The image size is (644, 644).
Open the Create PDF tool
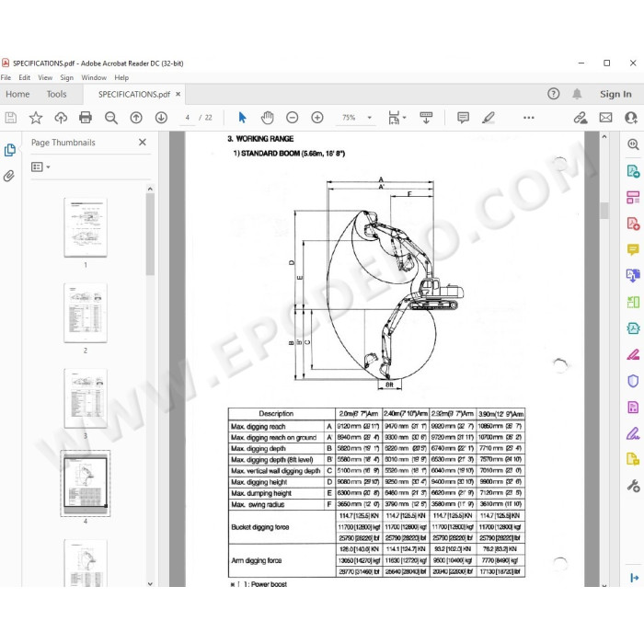pos(633,224)
